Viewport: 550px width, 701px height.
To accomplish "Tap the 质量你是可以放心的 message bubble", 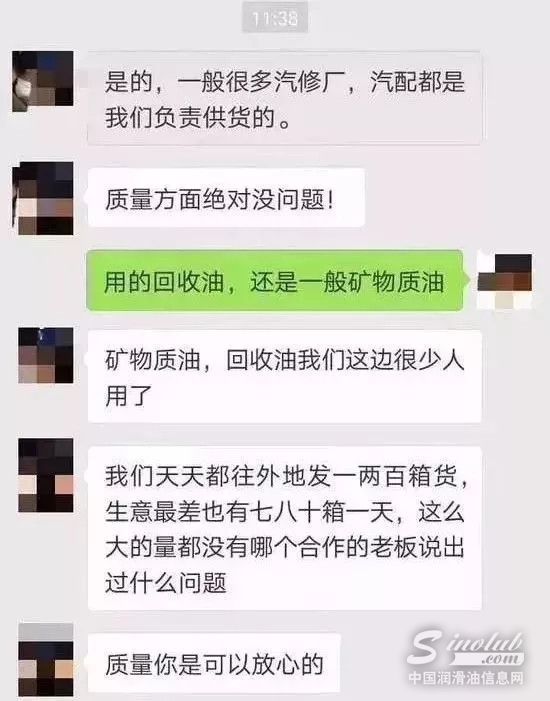I will click(214, 663).
